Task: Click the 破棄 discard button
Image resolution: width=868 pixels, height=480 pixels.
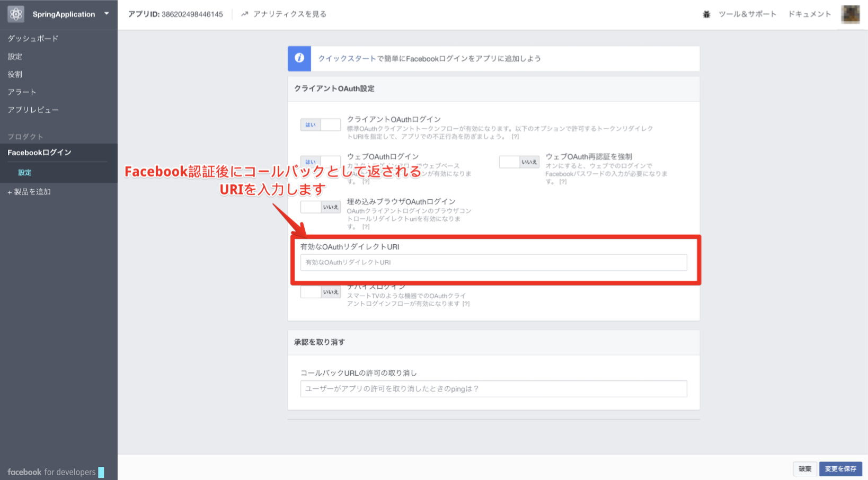Action: click(x=805, y=469)
